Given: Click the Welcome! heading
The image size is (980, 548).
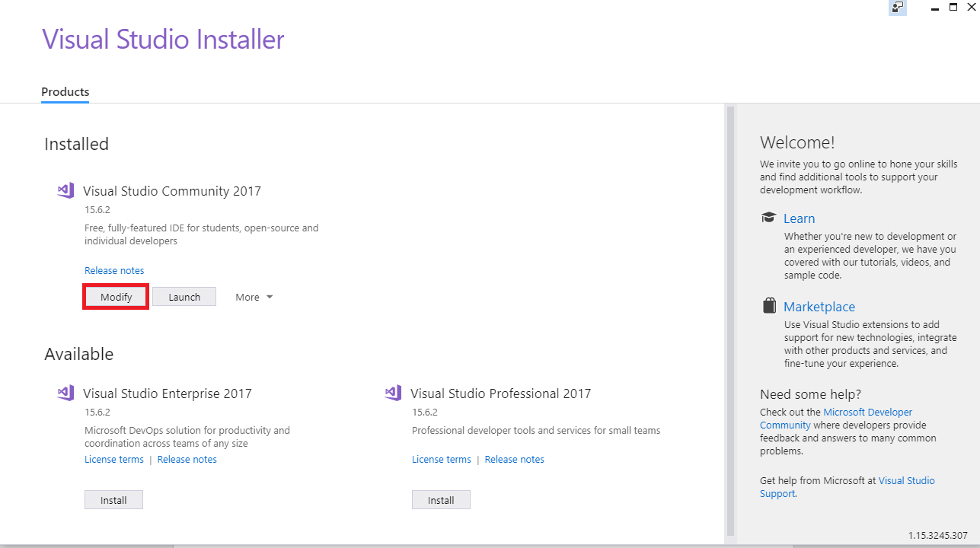Looking at the screenshot, I should pyautogui.click(x=797, y=142).
